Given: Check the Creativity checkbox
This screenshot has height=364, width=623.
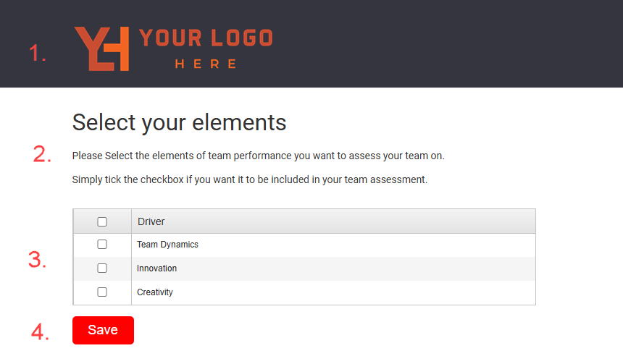Looking at the screenshot, I should point(102,292).
